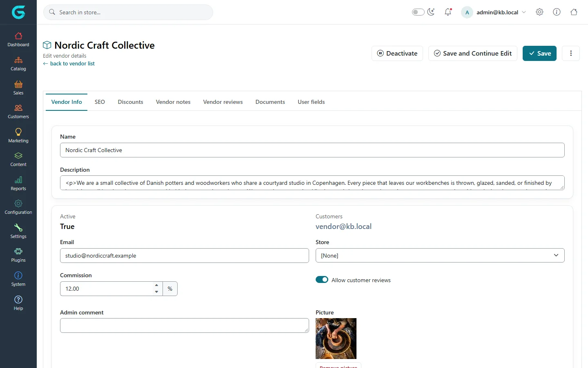Image resolution: width=588 pixels, height=368 pixels.
Task: Switch to the SEO tab
Action: click(100, 102)
